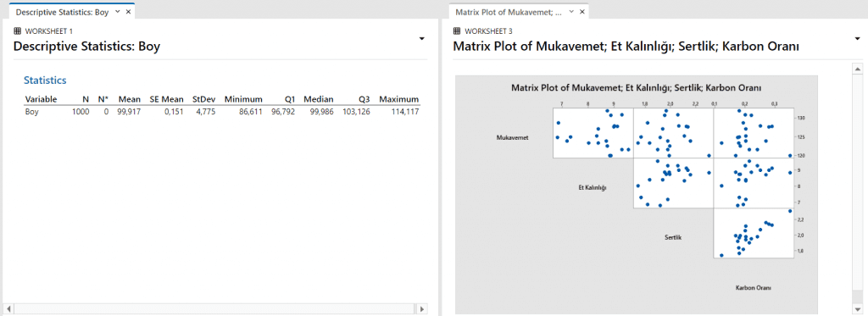This screenshot has width=868, height=316.
Task: Click the Boy variable row label
Action: point(31,112)
